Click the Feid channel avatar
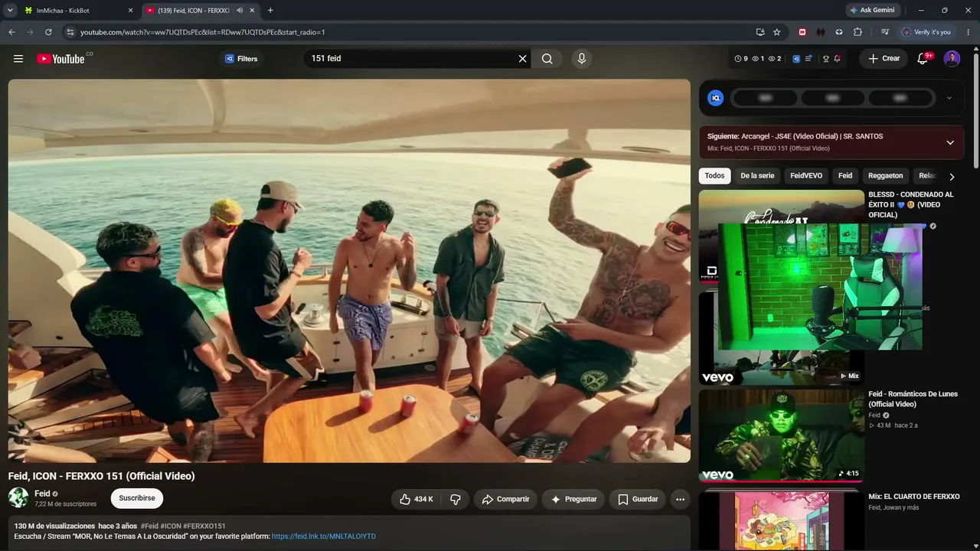The image size is (980, 551). point(18,498)
